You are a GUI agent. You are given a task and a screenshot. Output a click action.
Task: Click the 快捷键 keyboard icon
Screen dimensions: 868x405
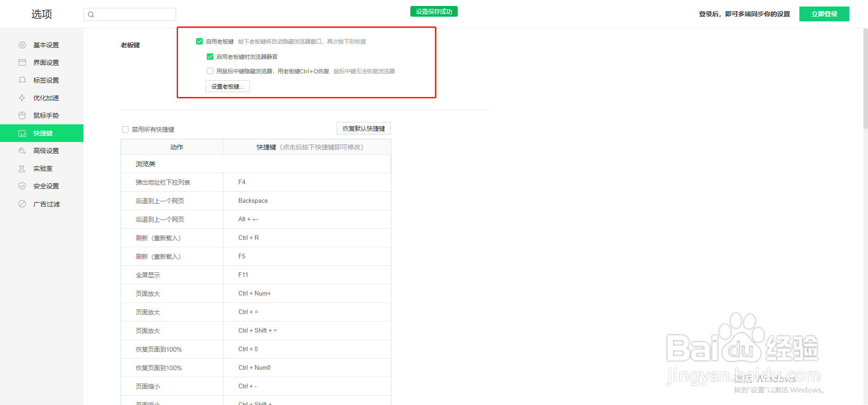[22, 133]
